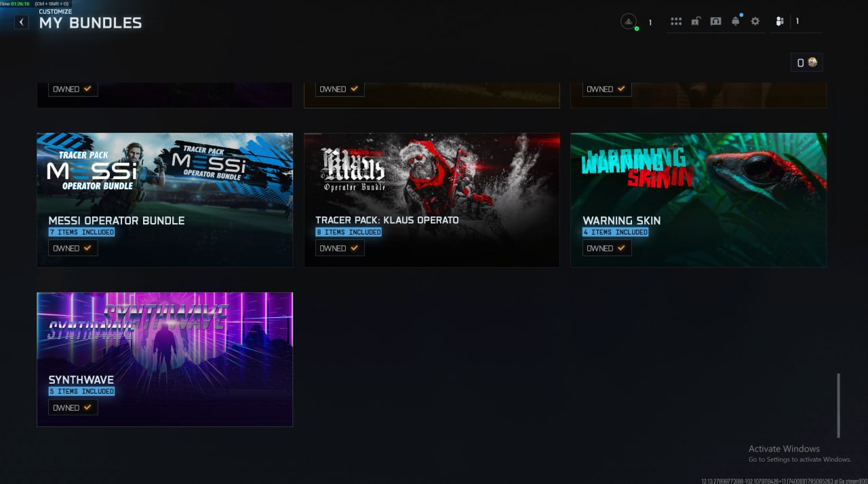Go back using the arrow beside MY BUNDLES
Image resolution: width=868 pixels, height=484 pixels.
22,22
